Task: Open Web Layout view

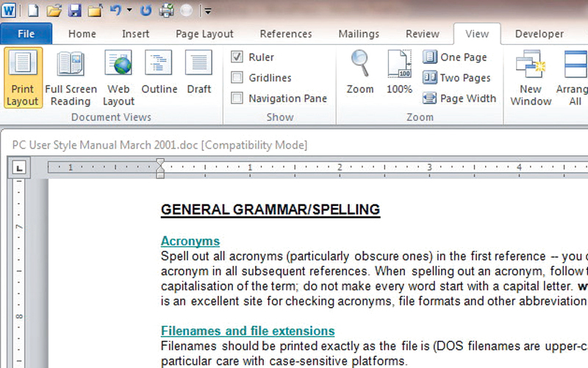Action: pos(118,77)
